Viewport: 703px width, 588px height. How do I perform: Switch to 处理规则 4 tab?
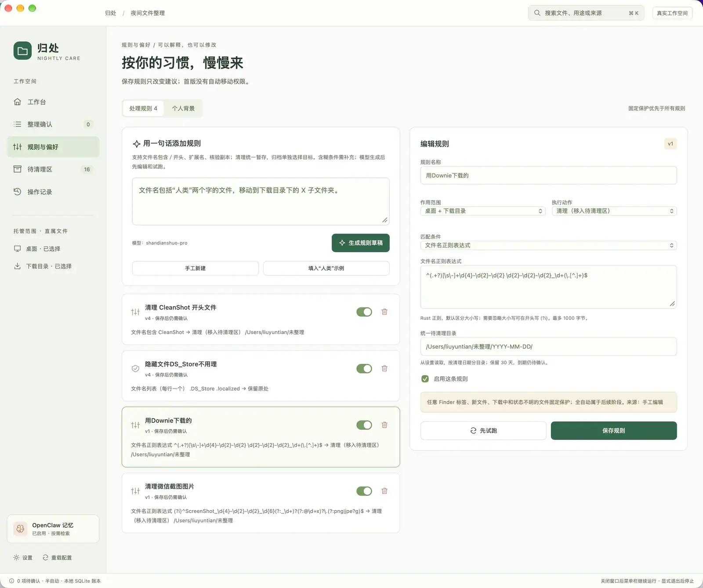click(143, 109)
